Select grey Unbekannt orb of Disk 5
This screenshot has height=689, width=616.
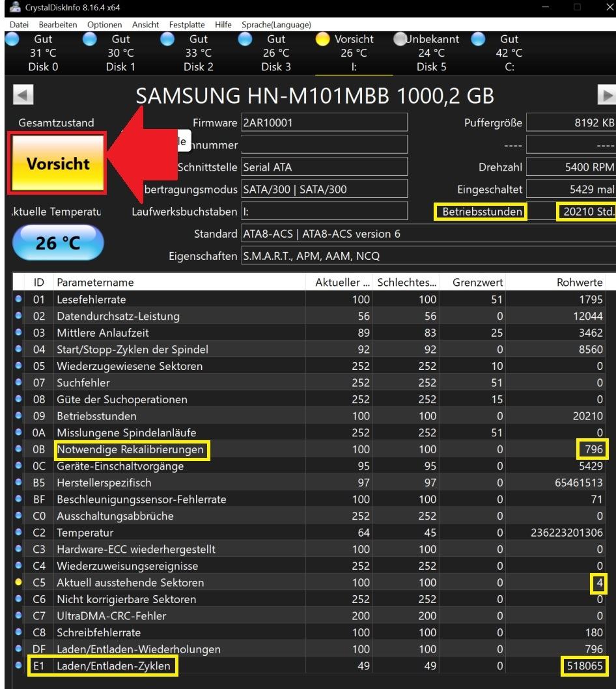point(400,39)
